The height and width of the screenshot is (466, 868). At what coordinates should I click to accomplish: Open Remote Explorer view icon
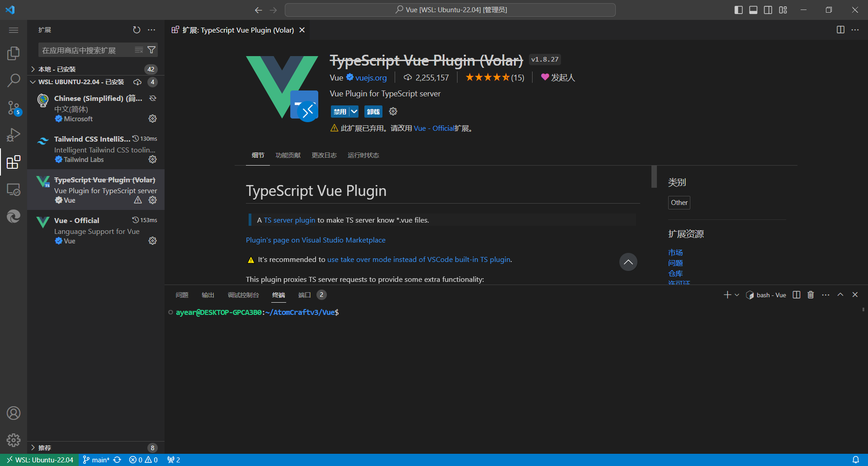(14, 189)
